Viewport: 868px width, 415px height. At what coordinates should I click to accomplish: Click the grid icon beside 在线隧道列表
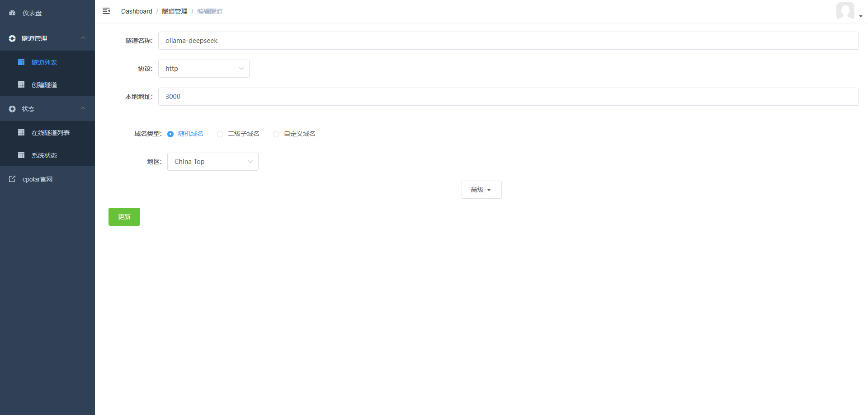[21, 132]
